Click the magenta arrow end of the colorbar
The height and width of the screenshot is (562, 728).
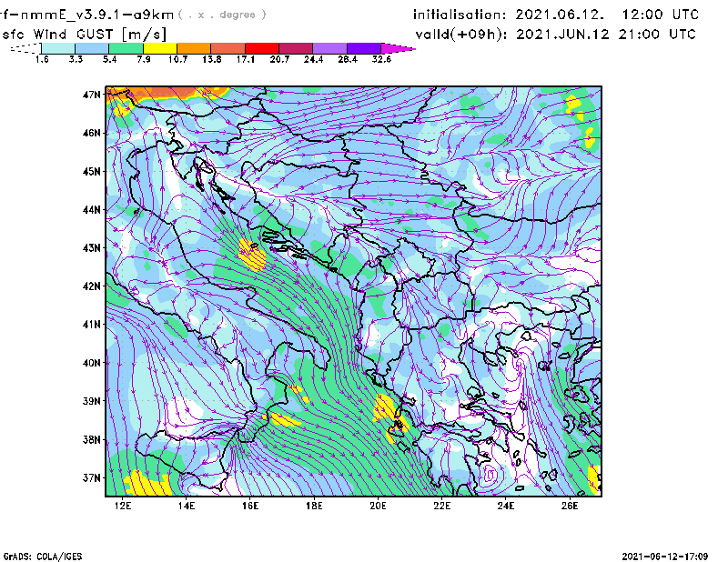[398, 48]
